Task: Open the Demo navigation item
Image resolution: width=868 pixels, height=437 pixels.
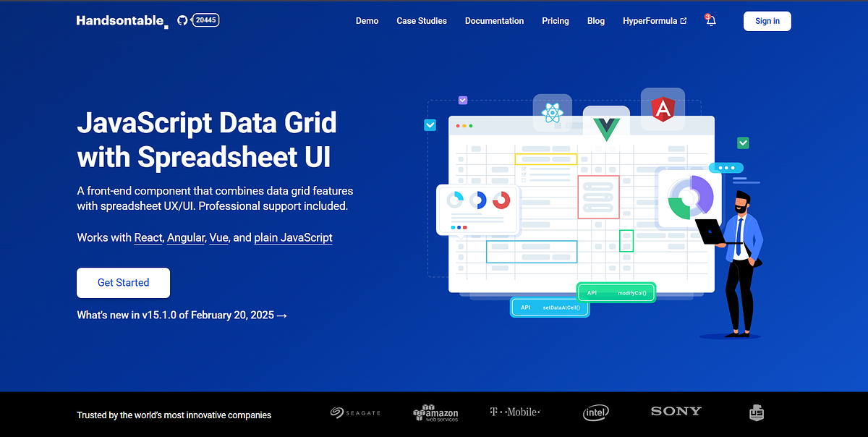Action: point(367,21)
